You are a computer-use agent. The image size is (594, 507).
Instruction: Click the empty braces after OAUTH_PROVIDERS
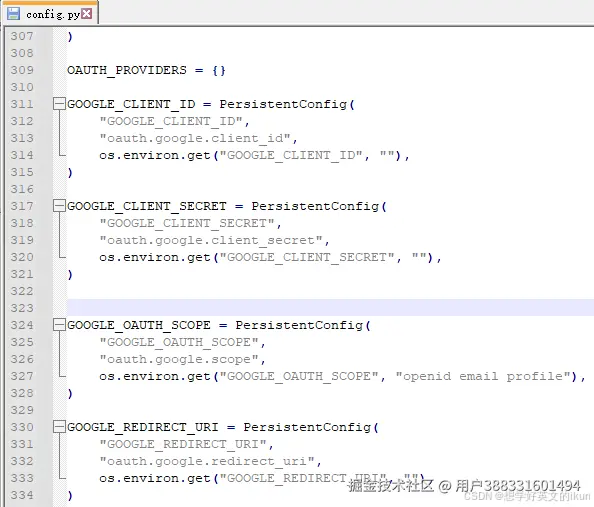(219, 70)
